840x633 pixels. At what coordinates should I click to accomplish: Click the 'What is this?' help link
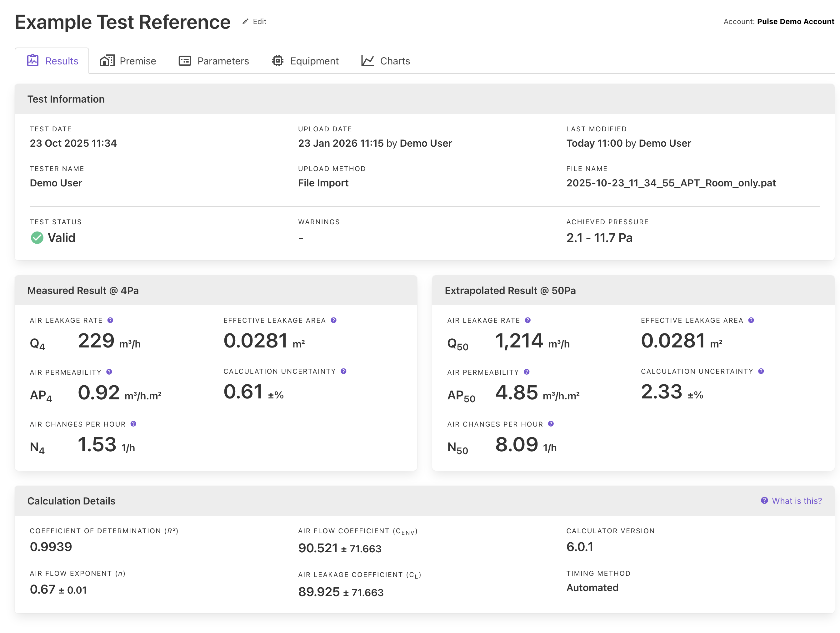(796, 501)
